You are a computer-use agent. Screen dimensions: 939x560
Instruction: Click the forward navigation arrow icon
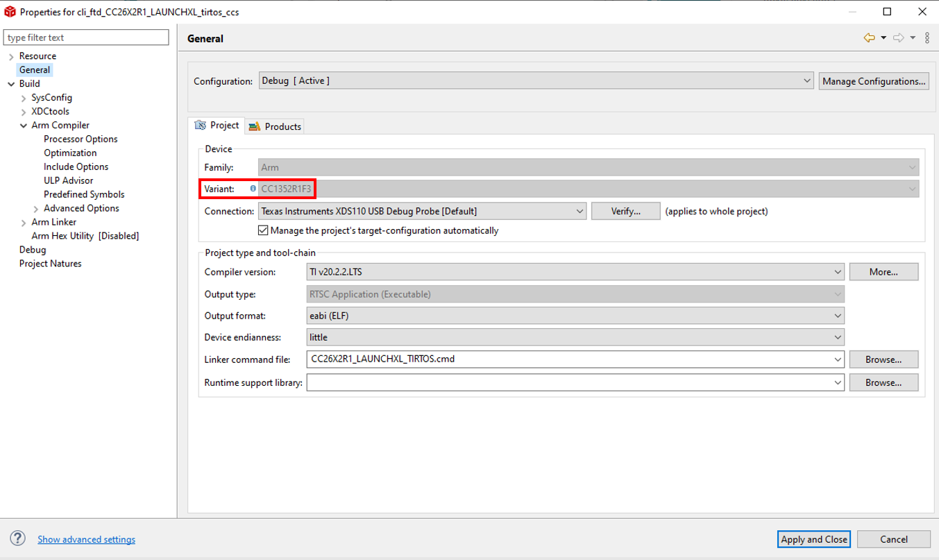click(x=898, y=38)
